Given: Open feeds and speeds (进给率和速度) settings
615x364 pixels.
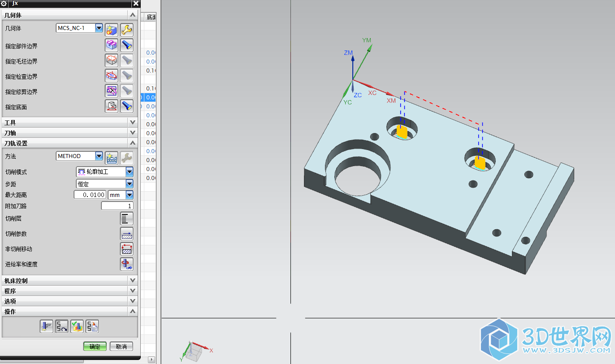Looking at the screenshot, I should coord(127,264).
